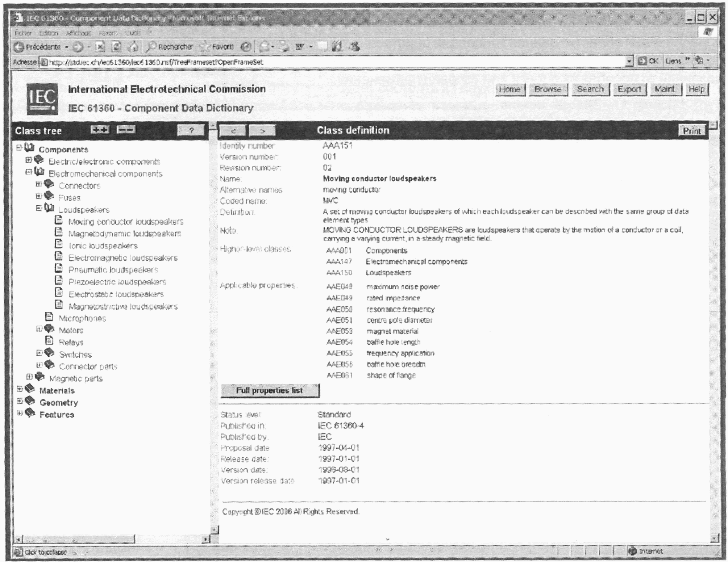Open the address bar dropdown arrow
728x562 pixels.
(x=629, y=62)
